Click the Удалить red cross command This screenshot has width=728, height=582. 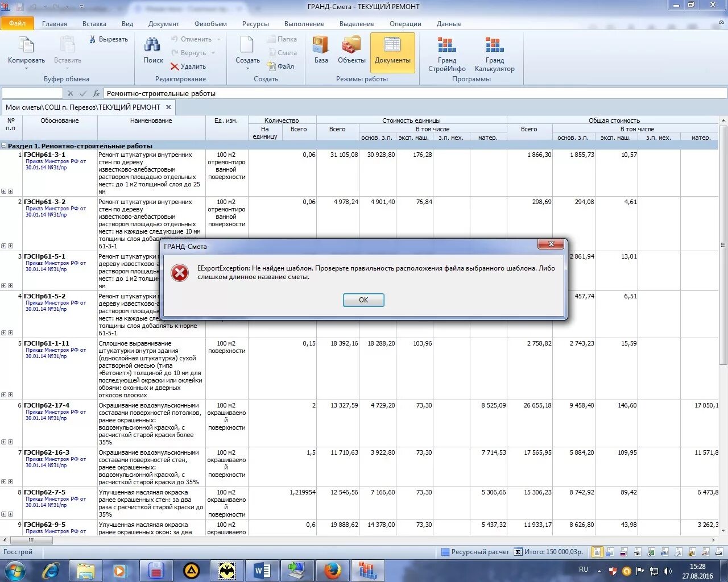pos(188,66)
